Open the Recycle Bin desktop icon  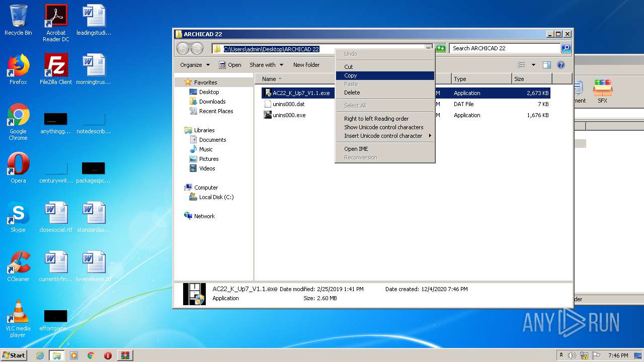coord(18,20)
